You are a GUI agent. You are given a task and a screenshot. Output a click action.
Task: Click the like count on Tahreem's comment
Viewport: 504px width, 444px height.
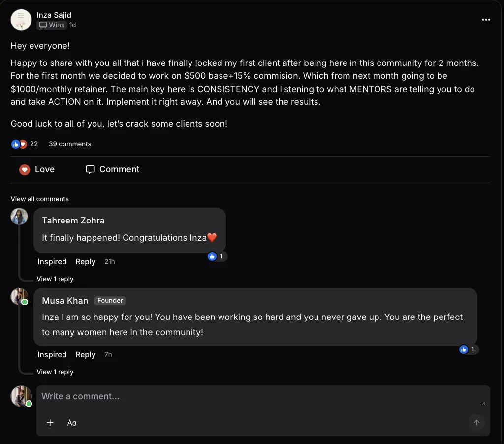217,256
